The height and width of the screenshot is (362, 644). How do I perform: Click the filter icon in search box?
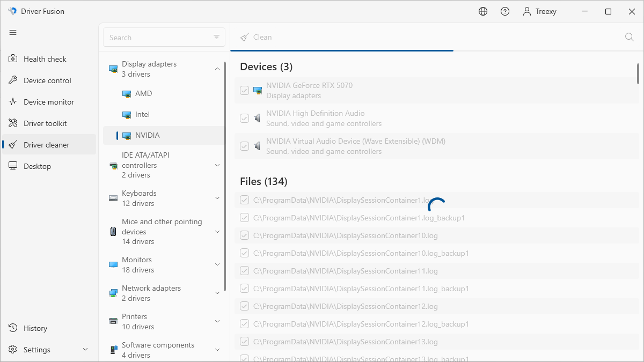click(217, 38)
